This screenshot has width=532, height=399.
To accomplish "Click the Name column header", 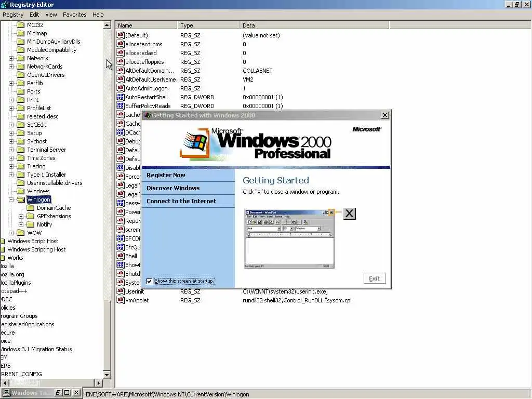I will click(146, 25).
